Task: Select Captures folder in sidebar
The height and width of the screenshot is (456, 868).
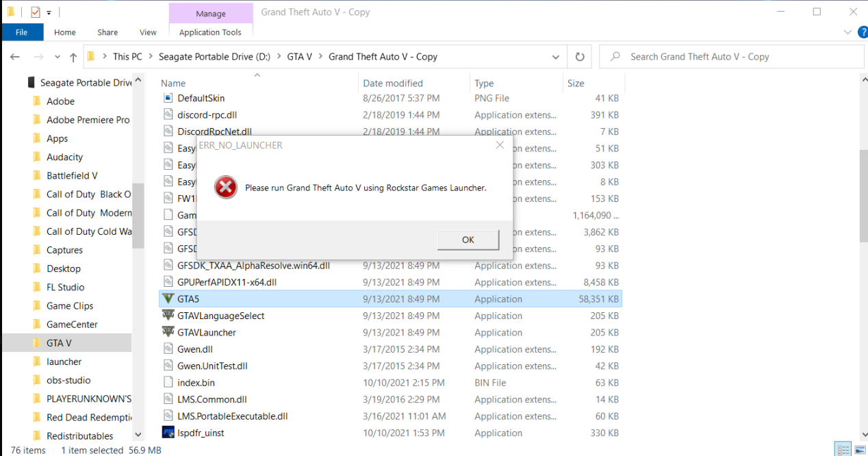Action: [x=64, y=250]
